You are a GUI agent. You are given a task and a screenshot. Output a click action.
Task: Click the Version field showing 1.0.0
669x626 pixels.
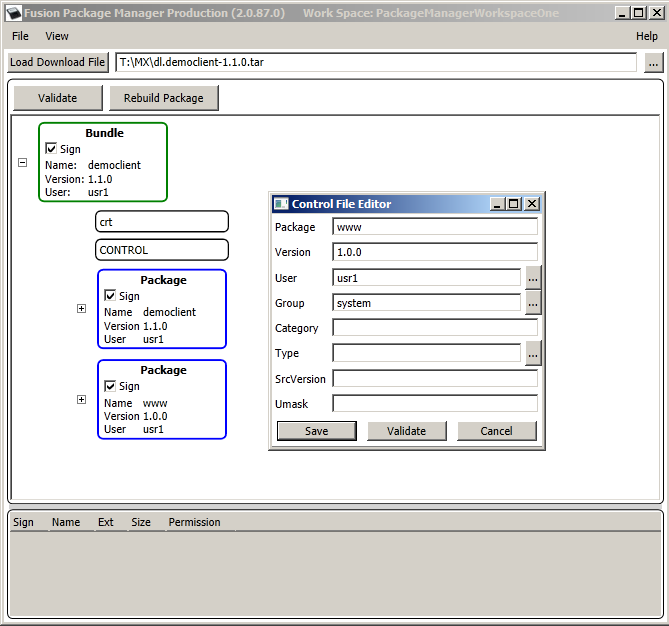point(435,252)
